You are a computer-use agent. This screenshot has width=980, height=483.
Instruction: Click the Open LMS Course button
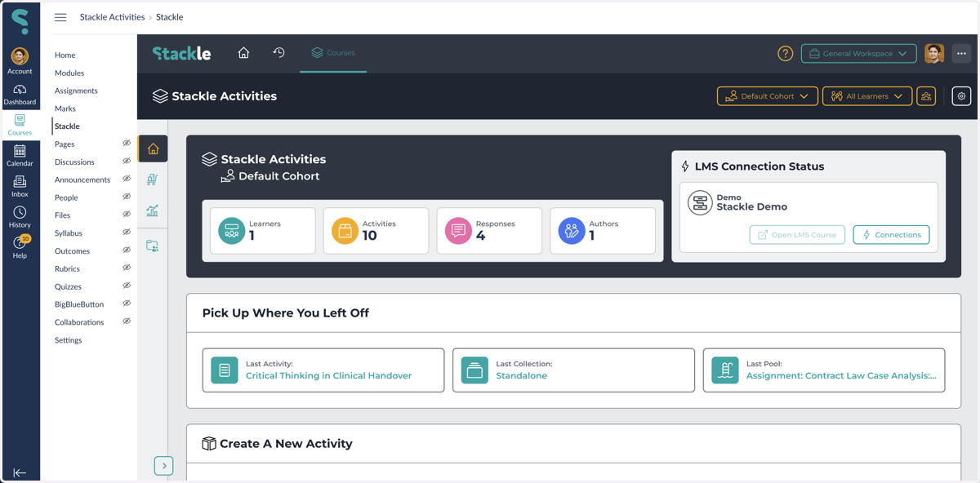click(797, 235)
